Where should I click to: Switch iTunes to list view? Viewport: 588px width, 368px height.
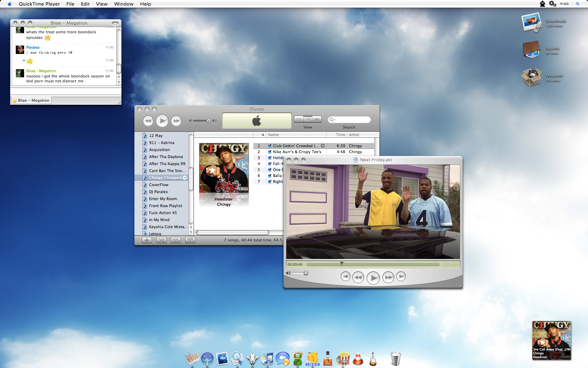click(299, 120)
